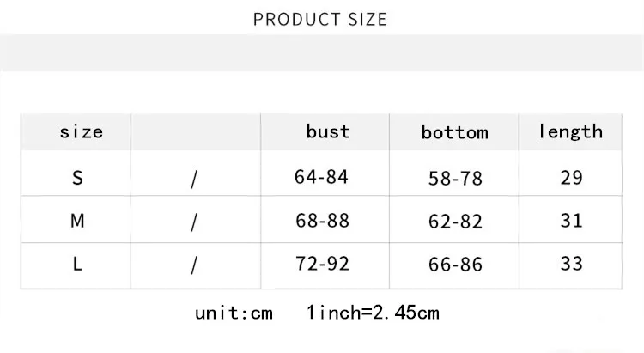The height and width of the screenshot is (353, 644).
Task: Click bottom value 58-78
Action: (x=455, y=179)
